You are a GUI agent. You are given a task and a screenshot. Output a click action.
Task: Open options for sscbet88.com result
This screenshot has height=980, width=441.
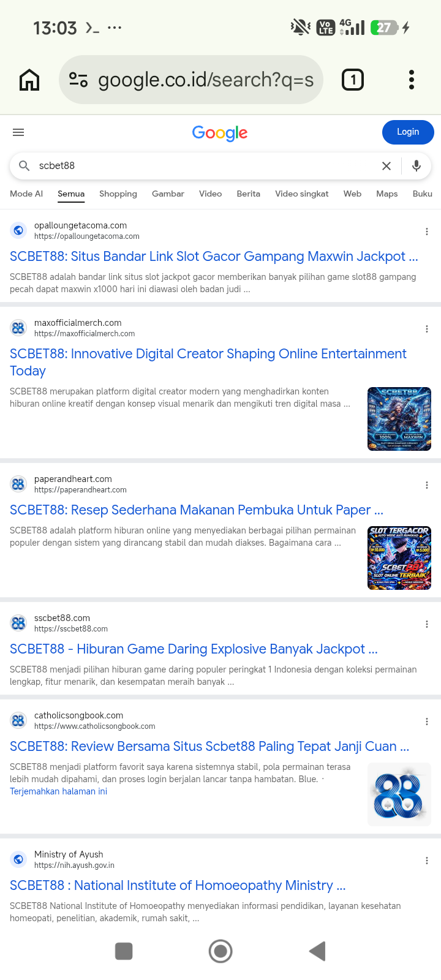427,624
